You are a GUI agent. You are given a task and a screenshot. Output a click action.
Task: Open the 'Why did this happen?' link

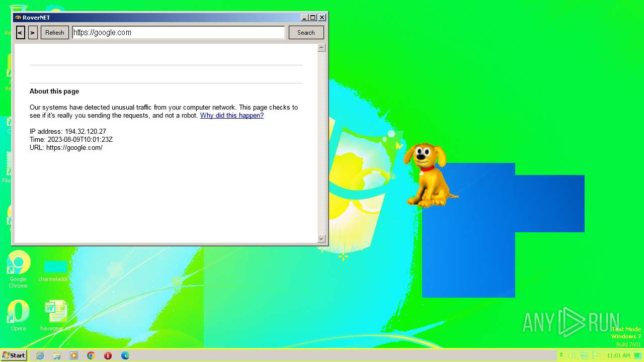(232, 116)
